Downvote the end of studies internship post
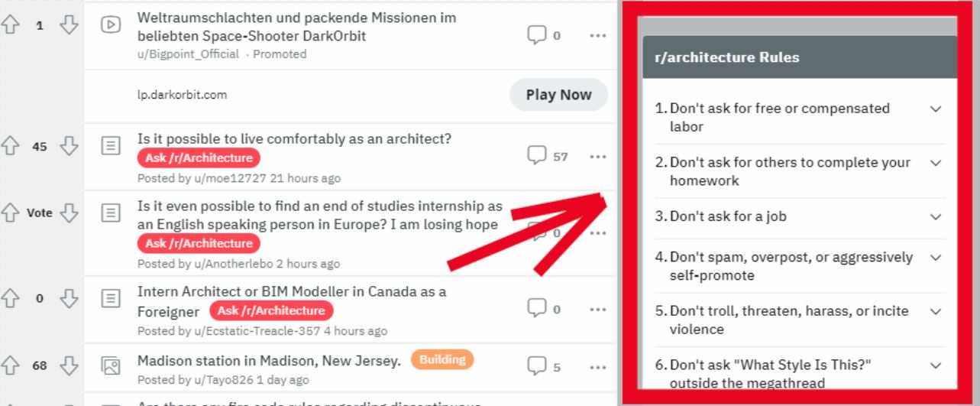Viewport: 980px width, 406px height. pos(70,213)
